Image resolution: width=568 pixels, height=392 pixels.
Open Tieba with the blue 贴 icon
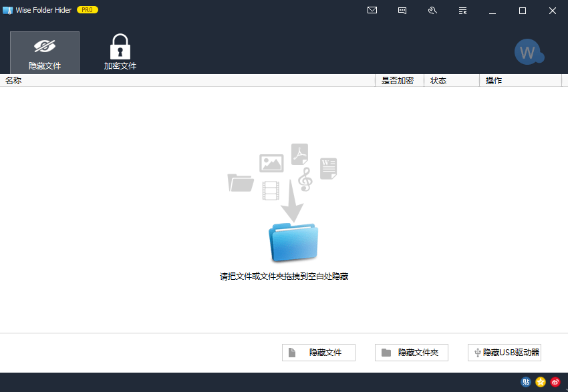[x=525, y=382]
